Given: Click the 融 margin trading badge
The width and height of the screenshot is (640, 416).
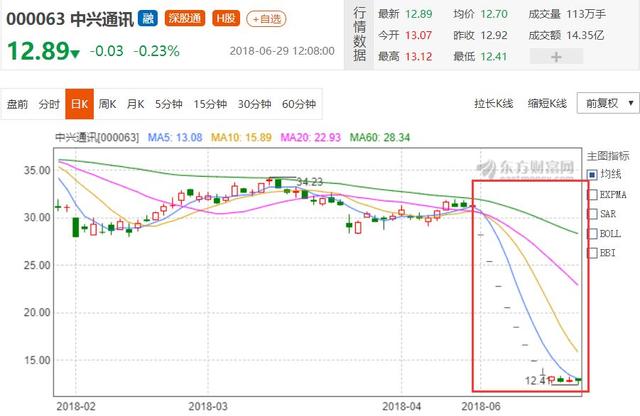Looking at the screenshot, I should pyautogui.click(x=148, y=18).
